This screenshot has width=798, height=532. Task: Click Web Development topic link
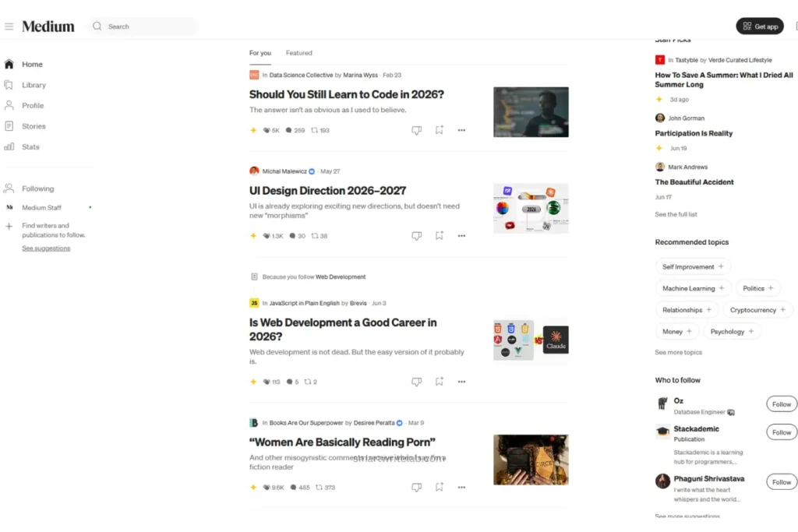click(x=341, y=277)
